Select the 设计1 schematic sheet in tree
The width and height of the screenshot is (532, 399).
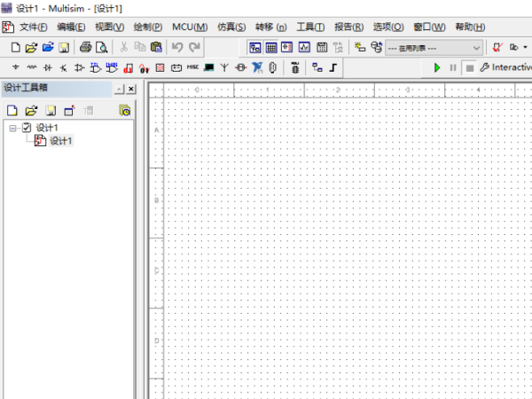pos(60,141)
